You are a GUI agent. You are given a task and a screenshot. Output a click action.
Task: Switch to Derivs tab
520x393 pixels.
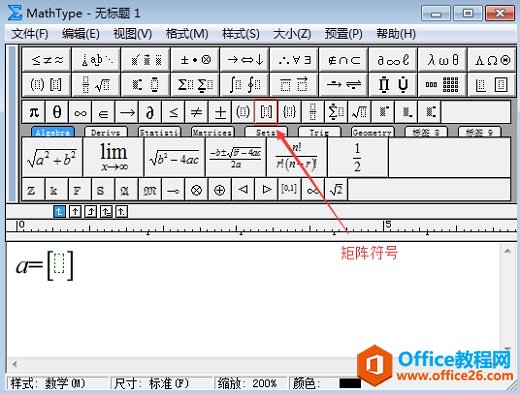pos(106,132)
